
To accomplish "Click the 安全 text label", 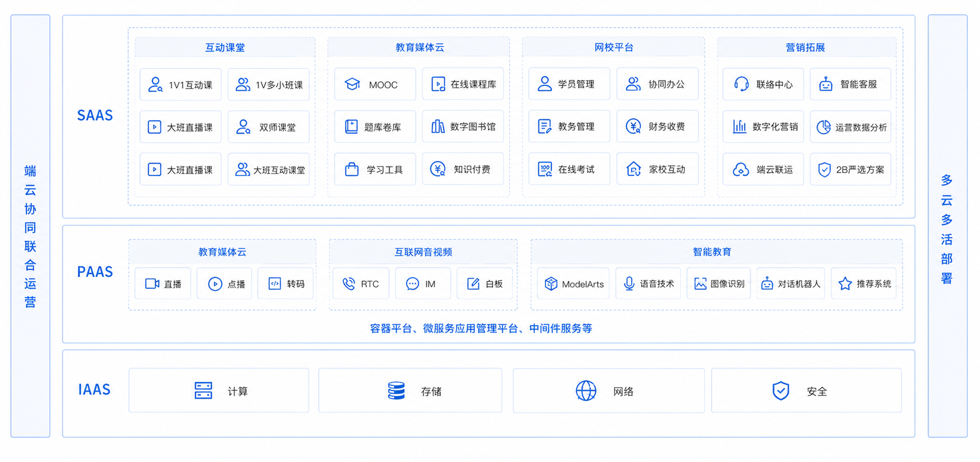I will point(817,391).
